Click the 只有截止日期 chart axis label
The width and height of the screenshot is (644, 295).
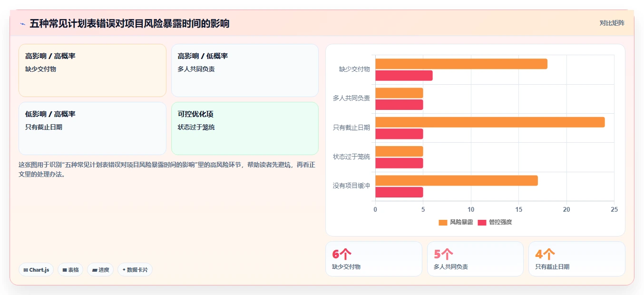[x=351, y=128]
